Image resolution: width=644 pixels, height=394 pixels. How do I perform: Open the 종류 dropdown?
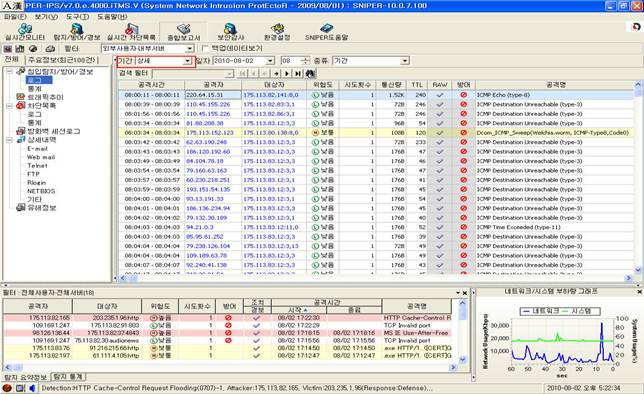click(x=405, y=61)
